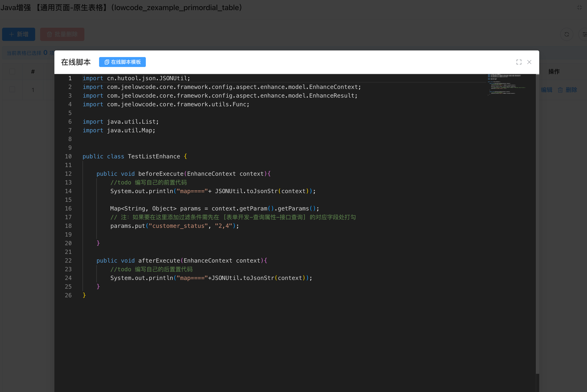Click the EnhanceContext import on line 2
This screenshot has height=392, width=587.
[x=222, y=87]
